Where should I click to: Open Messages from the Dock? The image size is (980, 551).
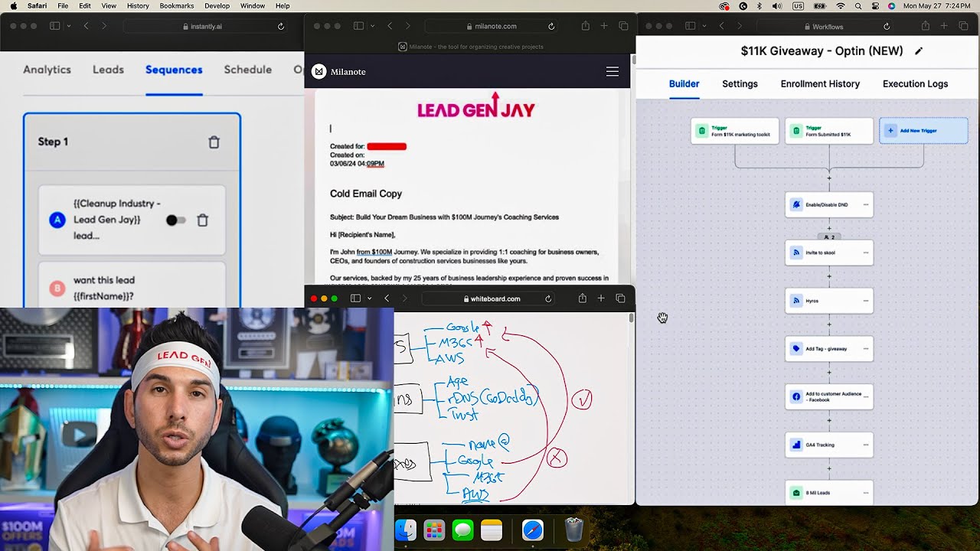(462, 530)
